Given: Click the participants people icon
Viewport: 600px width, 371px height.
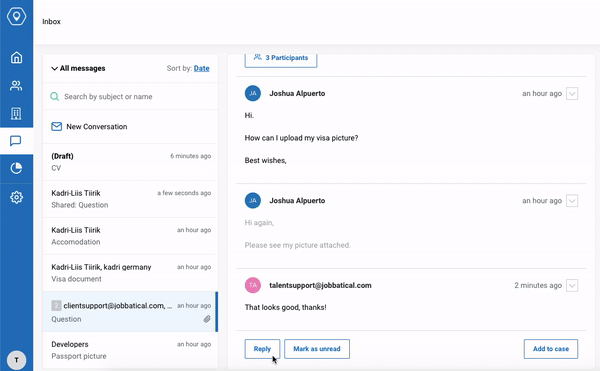Looking at the screenshot, I should 258,57.
